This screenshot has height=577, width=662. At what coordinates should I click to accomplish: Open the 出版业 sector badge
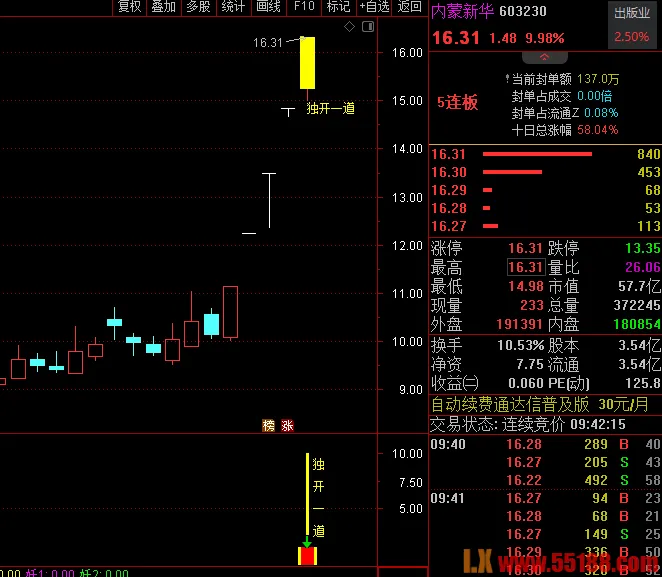[632, 24]
